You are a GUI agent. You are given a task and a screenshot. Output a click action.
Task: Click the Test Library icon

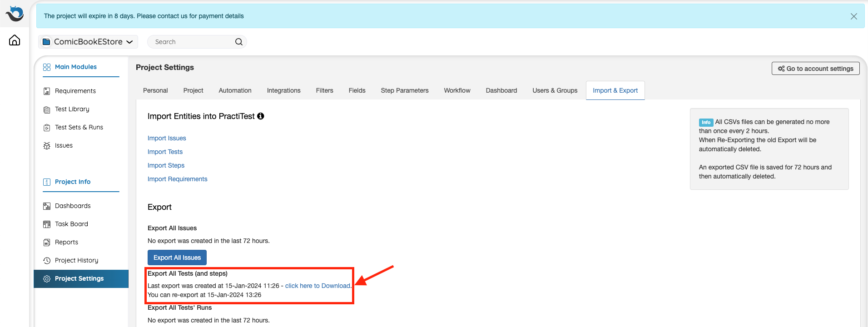coord(47,109)
